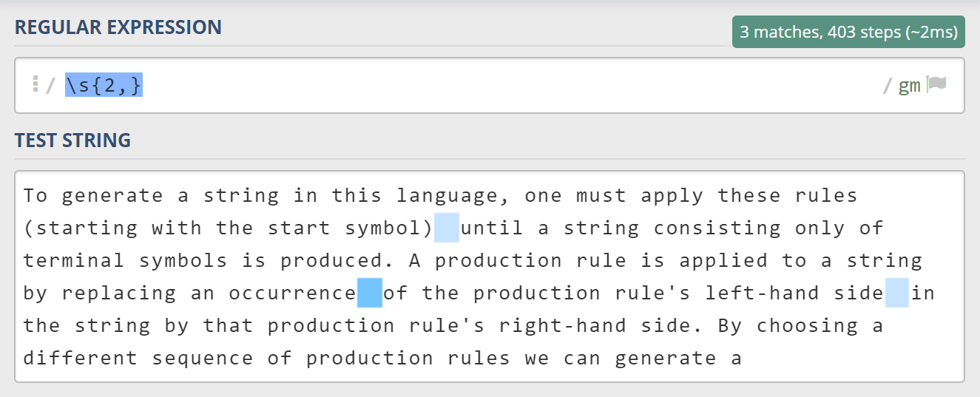The height and width of the screenshot is (397, 980).
Task: Click the "3 matches, 403 steps" badge
Action: pos(848,32)
